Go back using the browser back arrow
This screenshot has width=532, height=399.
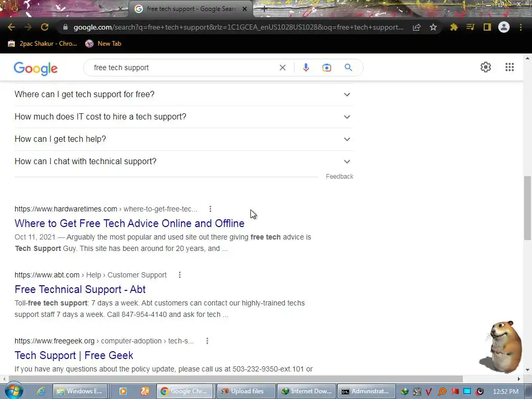pyautogui.click(x=11, y=27)
